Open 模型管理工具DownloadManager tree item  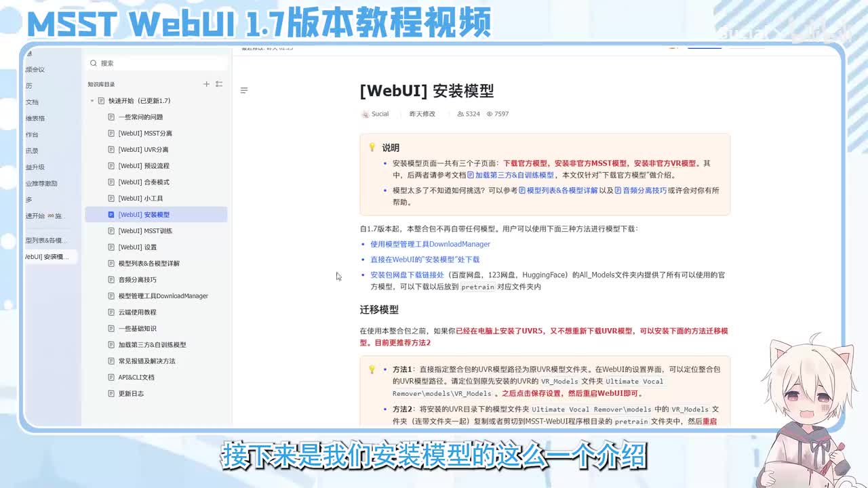click(x=163, y=296)
